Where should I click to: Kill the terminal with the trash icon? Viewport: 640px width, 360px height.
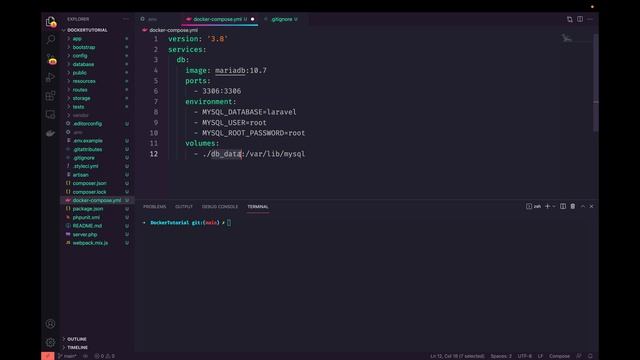[x=573, y=207]
